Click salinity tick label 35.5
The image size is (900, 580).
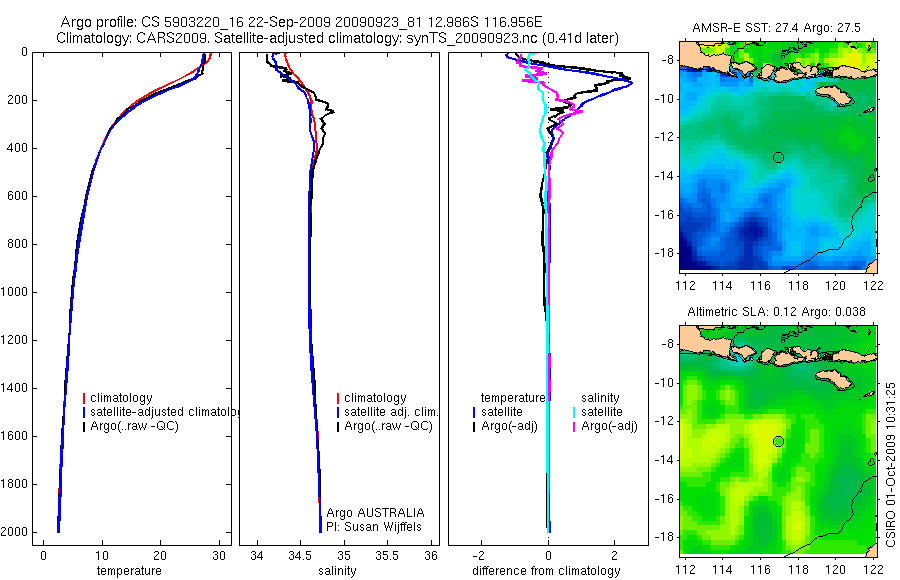[x=386, y=556]
